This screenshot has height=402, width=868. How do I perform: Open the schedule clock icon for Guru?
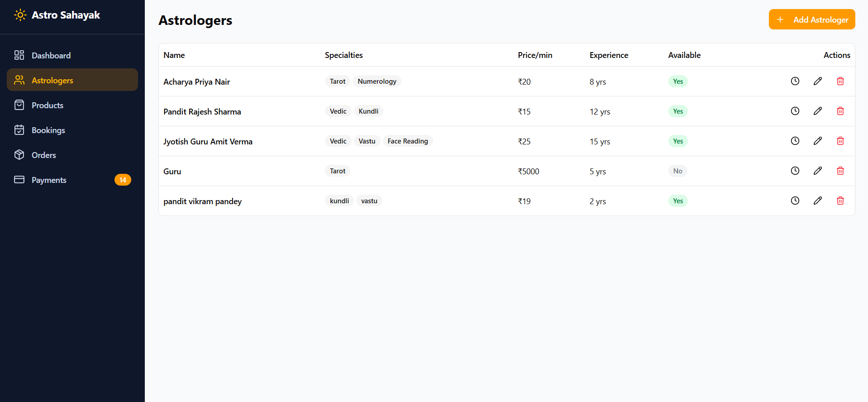795,171
